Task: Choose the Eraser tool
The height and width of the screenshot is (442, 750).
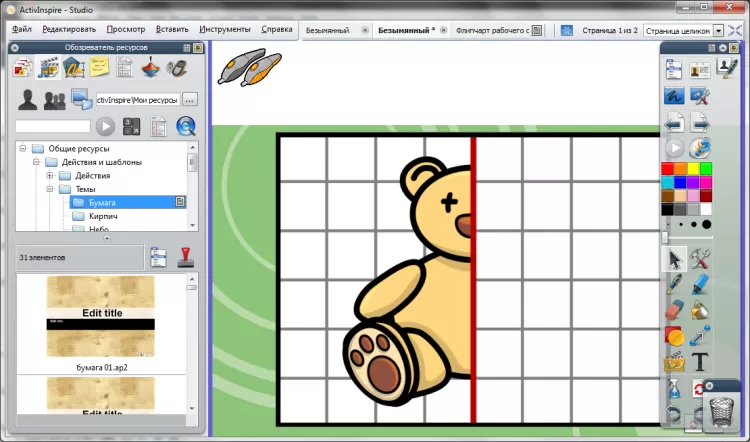Action: [675, 309]
